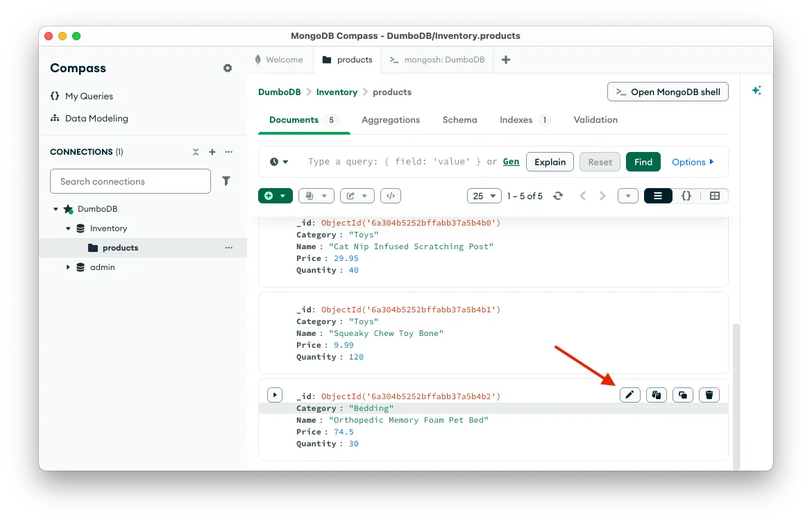Viewport: 812px width, 522px height.
Task: Clone the Bedding document
Action: [683, 394]
